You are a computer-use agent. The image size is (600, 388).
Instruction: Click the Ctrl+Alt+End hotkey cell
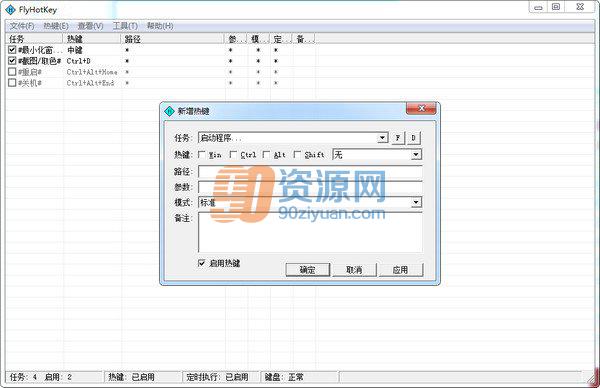(x=90, y=83)
